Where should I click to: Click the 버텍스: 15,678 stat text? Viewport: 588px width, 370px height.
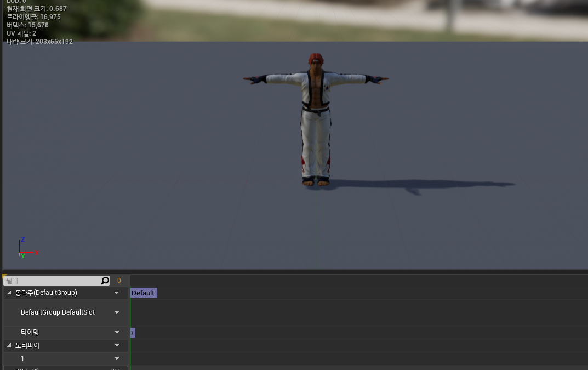point(27,25)
